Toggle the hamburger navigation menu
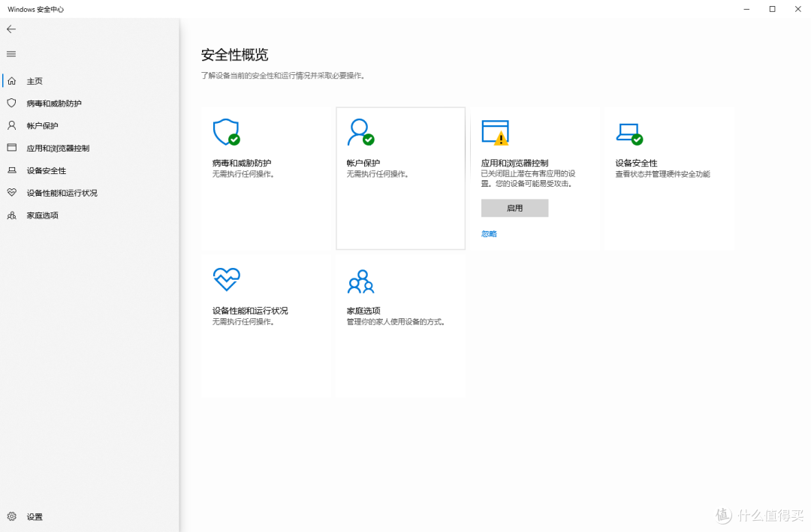 [x=11, y=54]
